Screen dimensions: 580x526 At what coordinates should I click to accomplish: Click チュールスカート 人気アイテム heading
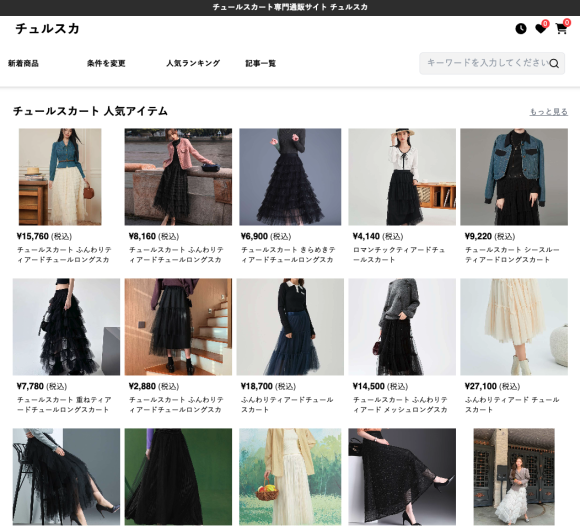tap(90, 111)
